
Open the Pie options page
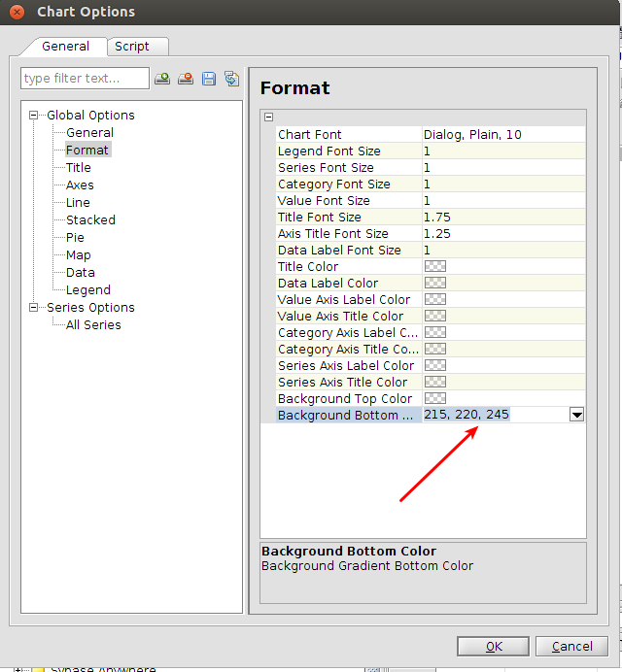coord(75,237)
